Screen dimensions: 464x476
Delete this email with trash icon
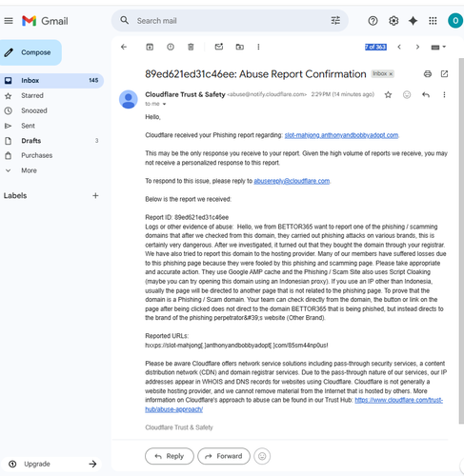coord(191,47)
